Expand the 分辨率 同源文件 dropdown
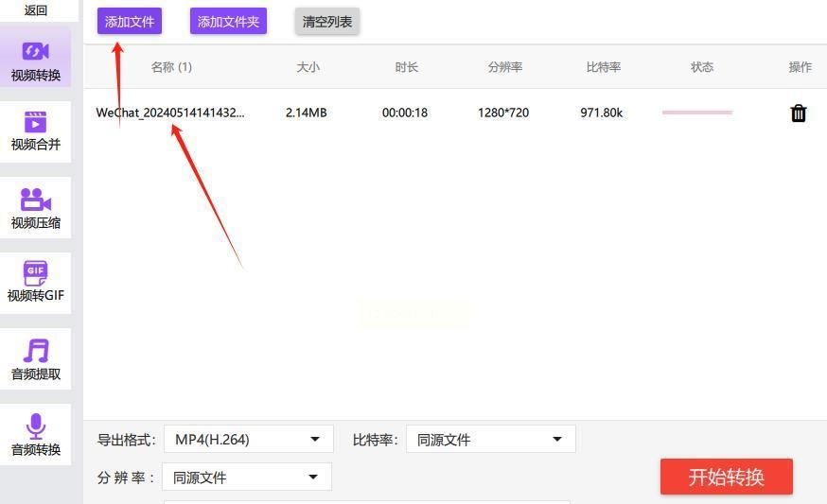The image size is (827, 504). point(247,478)
